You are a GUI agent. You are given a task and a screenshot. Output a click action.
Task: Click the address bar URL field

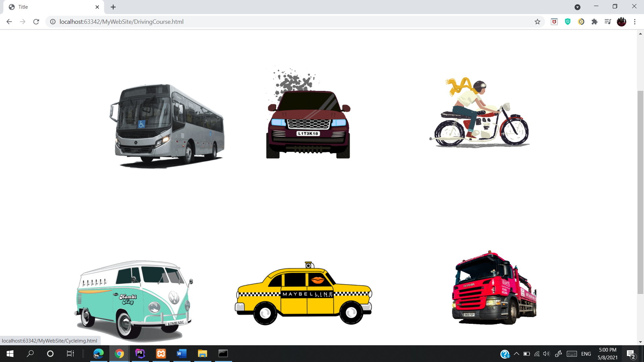(x=295, y=22)
